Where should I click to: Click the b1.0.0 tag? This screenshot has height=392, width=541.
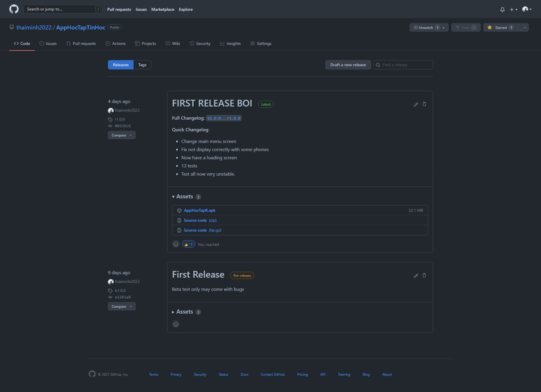[120, 290]
